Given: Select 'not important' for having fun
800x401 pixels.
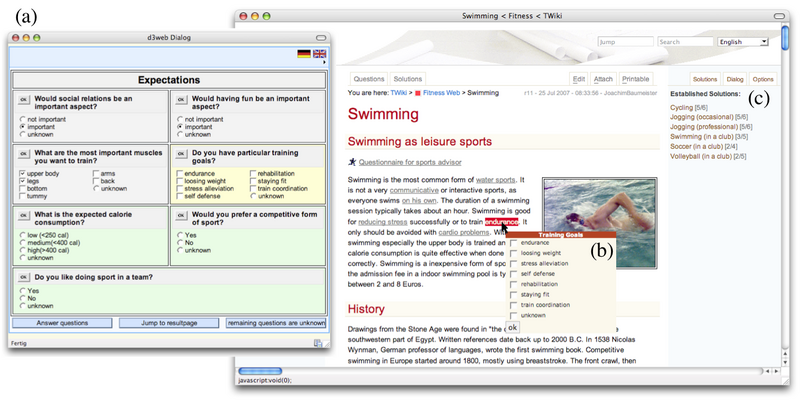Looking at the screenshot, I should pyautogui.click(x=179, y=119).
